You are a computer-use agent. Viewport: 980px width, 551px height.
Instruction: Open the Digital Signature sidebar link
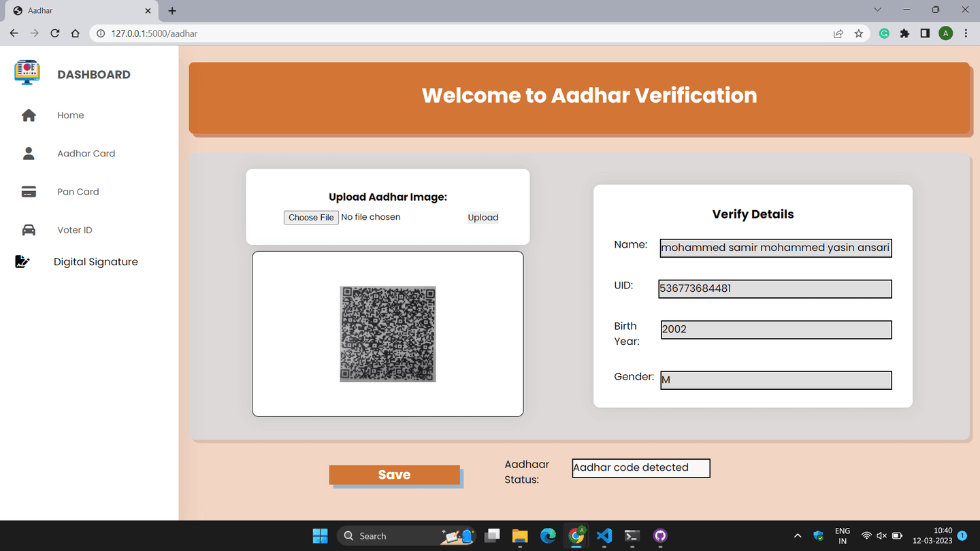[96, 262]
